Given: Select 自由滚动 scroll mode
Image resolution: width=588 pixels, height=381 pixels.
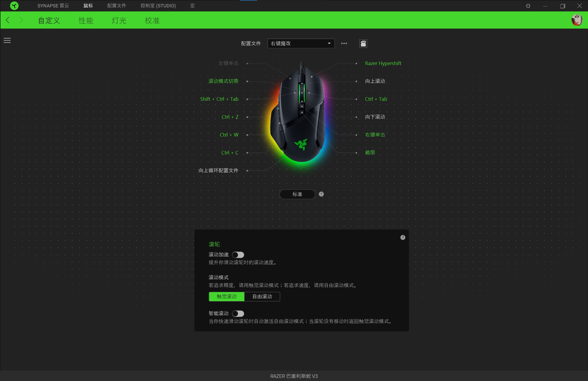Looking at the screenshot, I should coord(262,297).
